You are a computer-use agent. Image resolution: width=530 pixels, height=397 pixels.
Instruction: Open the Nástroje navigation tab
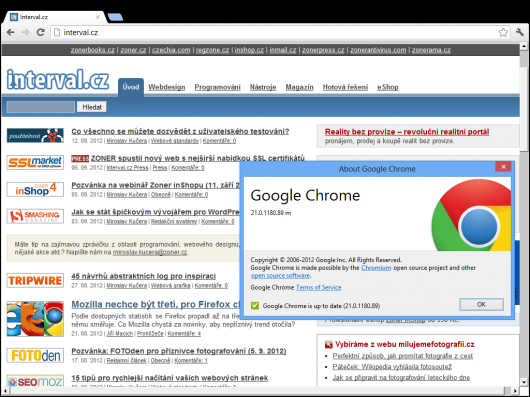tap(263, 87)
